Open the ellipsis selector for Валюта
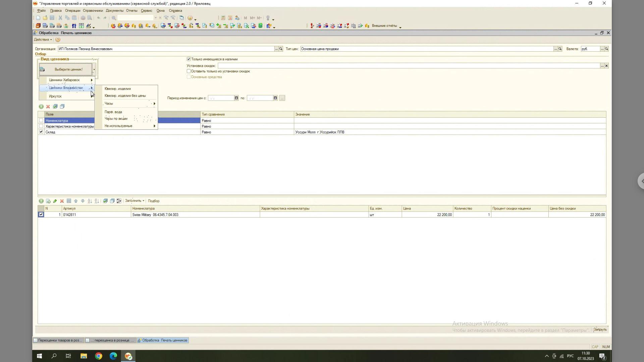This screenshot has height=362, width=644. (x=602, y=49)
